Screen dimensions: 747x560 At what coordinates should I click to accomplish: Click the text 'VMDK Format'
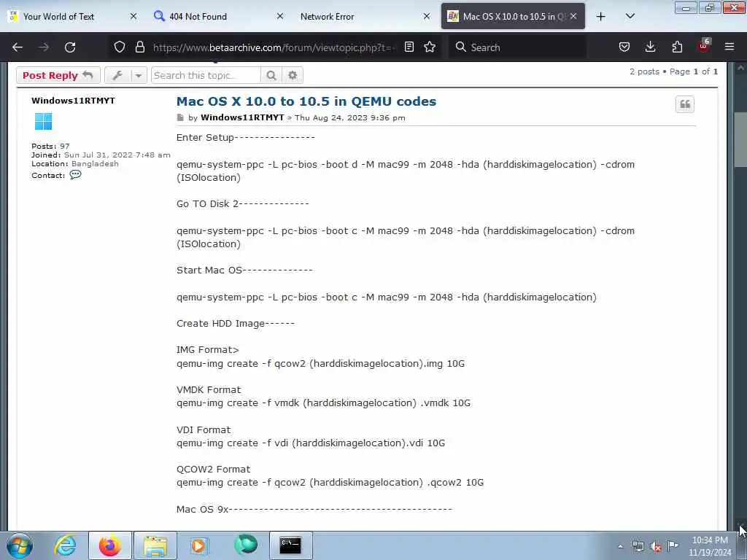pos(209,389)
